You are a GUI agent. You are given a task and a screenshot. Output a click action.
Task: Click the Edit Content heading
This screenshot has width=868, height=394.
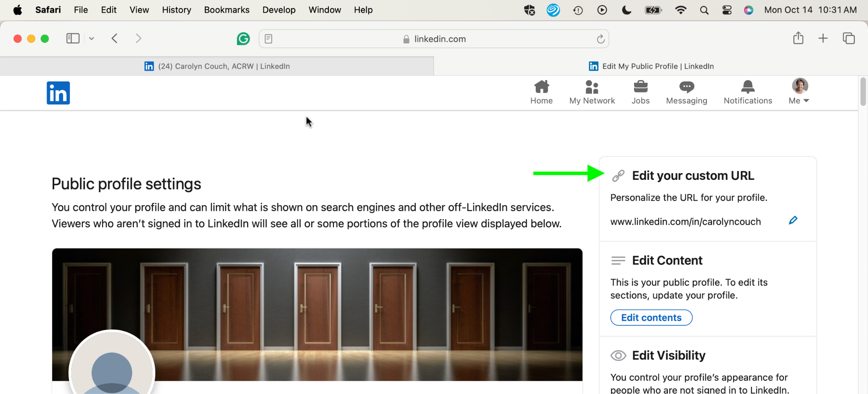pyautogui.click(x=667, y=260)
